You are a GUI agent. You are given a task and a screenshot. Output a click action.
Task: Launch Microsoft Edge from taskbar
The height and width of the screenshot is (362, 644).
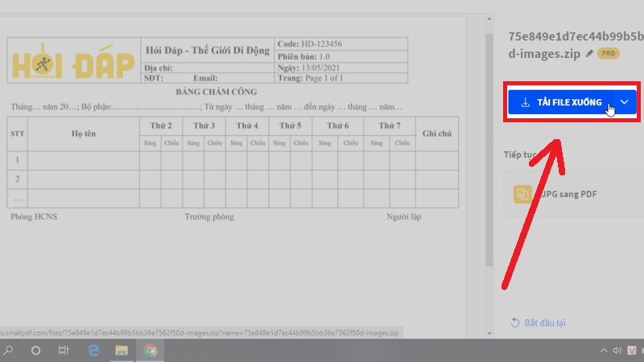coord(93,351)
